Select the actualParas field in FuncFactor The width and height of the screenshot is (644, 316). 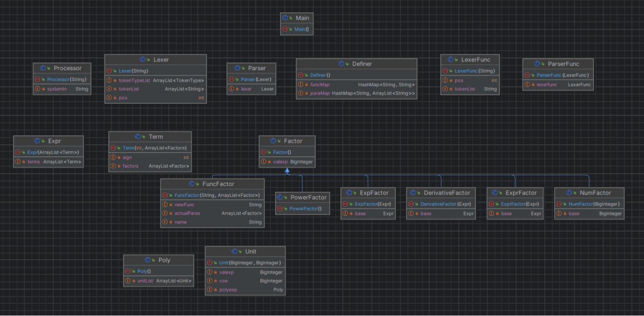tap(212, 213)
